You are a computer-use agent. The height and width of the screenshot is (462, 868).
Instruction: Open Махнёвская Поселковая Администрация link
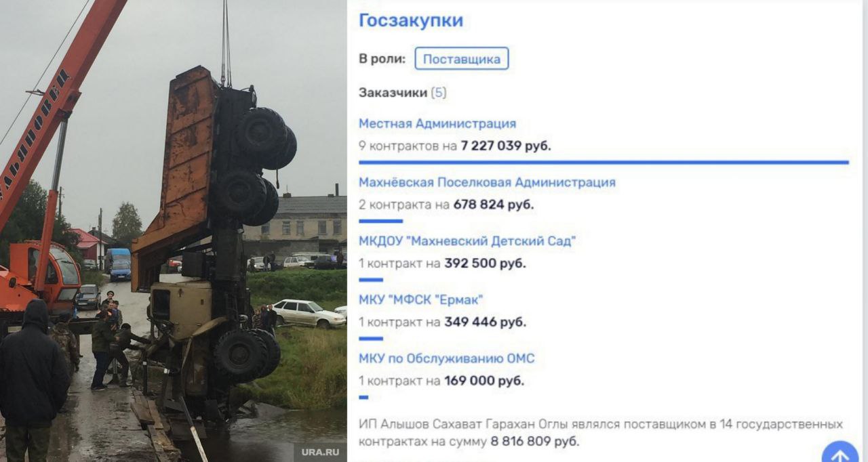tap(487, 182)
